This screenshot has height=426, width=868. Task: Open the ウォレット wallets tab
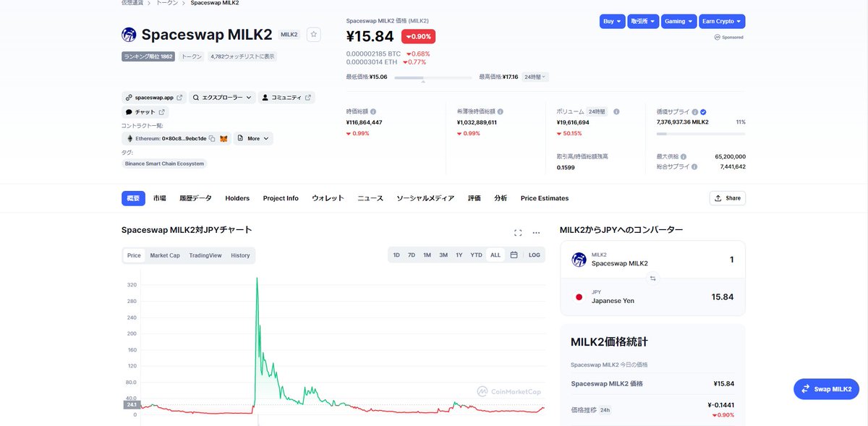pyautogui.click(x=328, y=198)
